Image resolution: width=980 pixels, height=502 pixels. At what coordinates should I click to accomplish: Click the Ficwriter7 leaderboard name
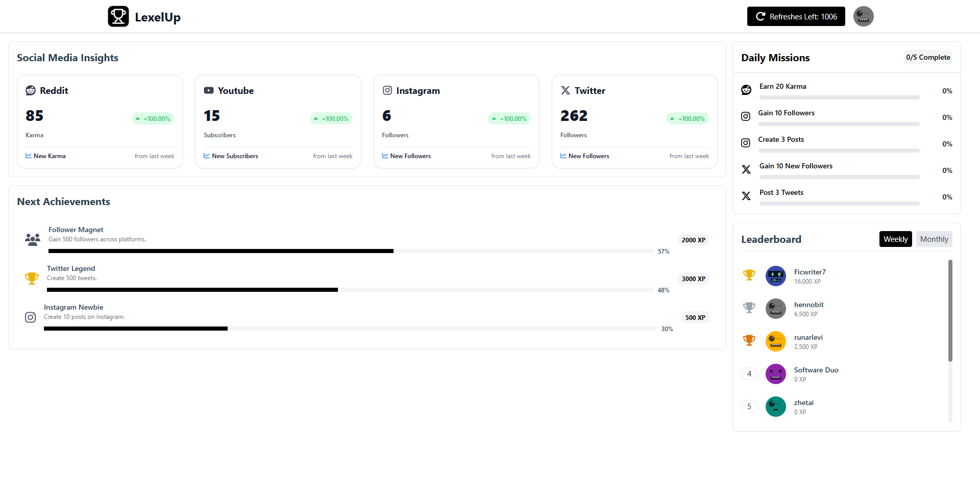pos(810,272)
